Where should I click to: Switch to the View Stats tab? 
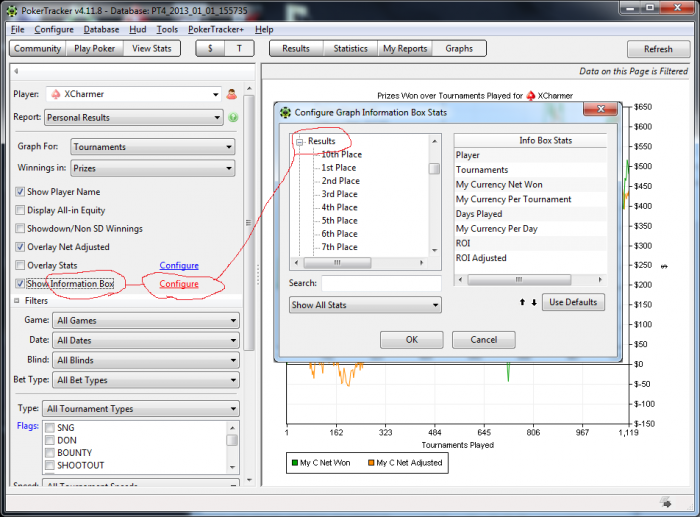tap(152, 49)
